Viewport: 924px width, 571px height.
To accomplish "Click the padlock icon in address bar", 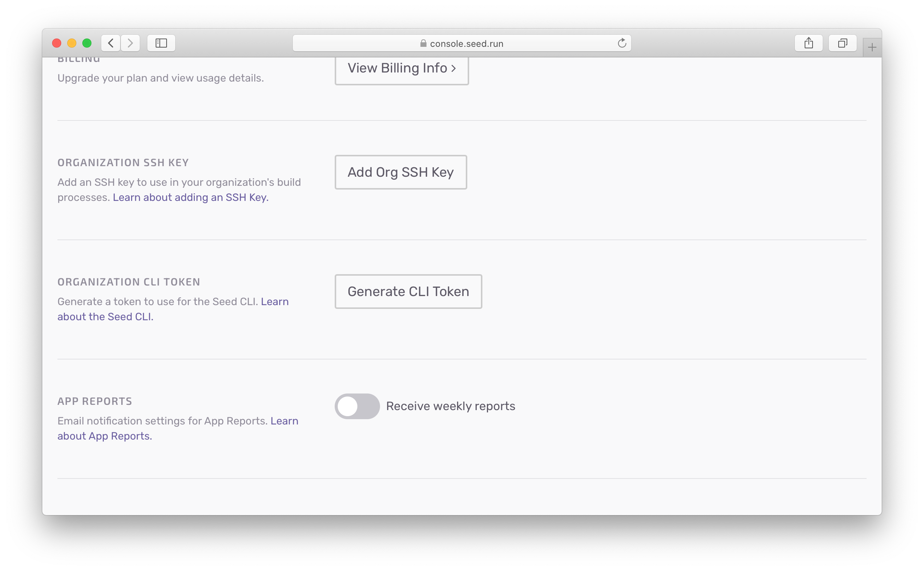I will (x=423, y=43).
